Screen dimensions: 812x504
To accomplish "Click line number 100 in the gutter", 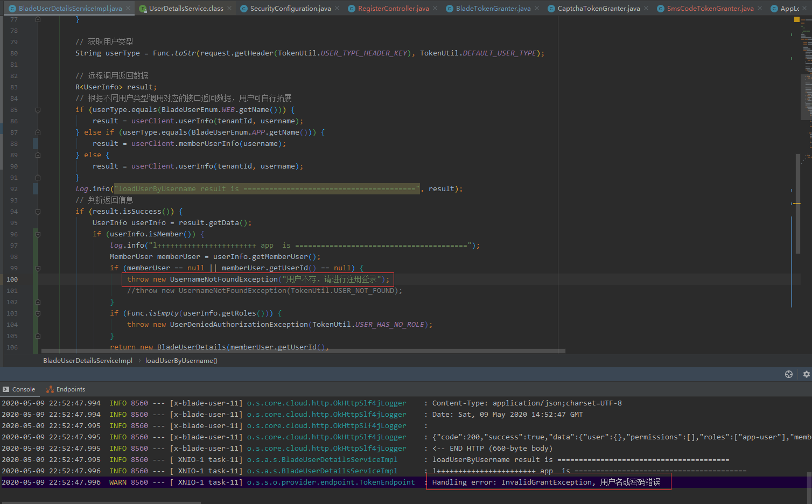I will tap(12, 279).
